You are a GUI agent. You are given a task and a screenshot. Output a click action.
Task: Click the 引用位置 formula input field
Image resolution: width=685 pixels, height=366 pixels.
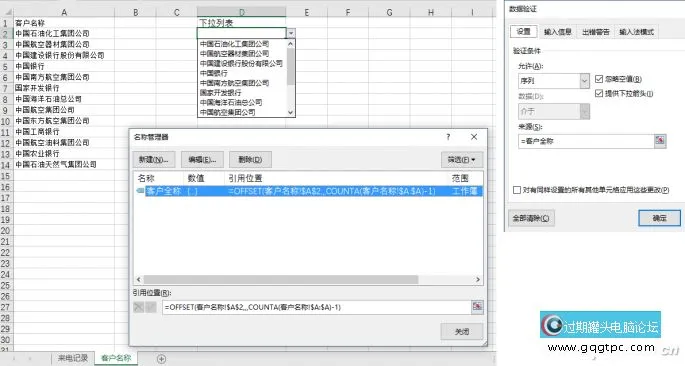point(316,307)
